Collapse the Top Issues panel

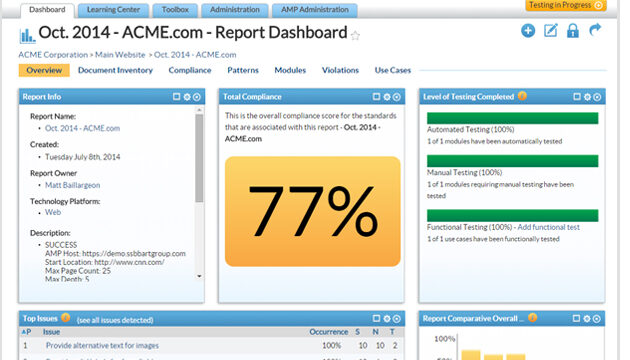pos(397,319)
